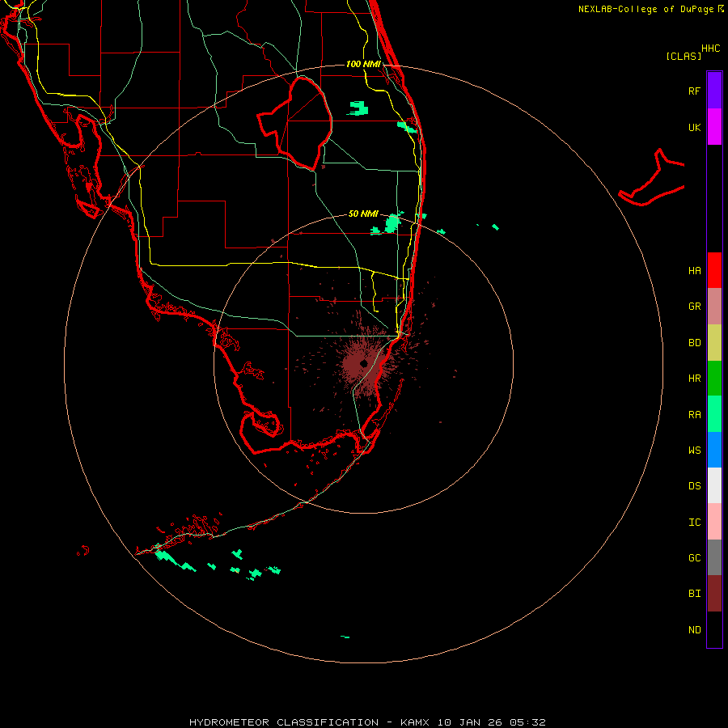
Task: Click the RF purple legend swatch
Action: 714,91
